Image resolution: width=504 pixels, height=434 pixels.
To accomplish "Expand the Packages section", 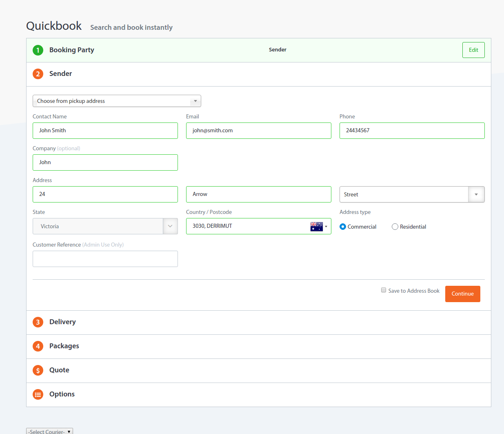I will (64, 346).
